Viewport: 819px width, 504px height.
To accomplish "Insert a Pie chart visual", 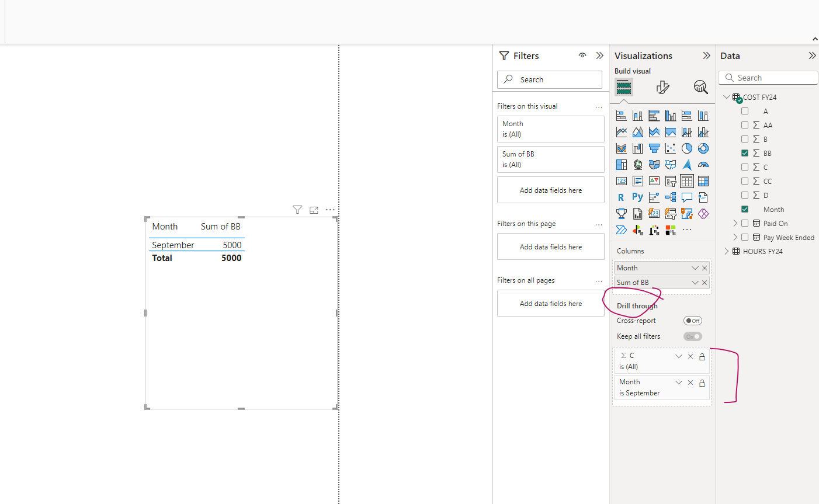I will click(687, 148).
